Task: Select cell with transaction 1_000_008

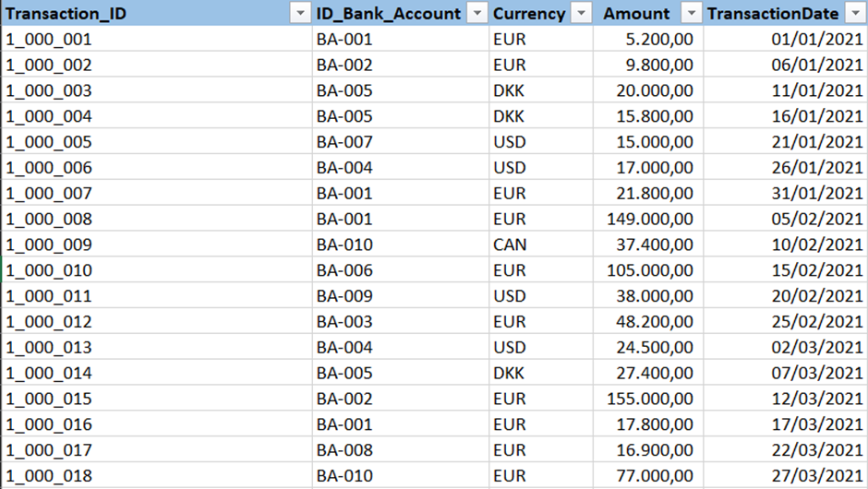Action: (157, 219)
